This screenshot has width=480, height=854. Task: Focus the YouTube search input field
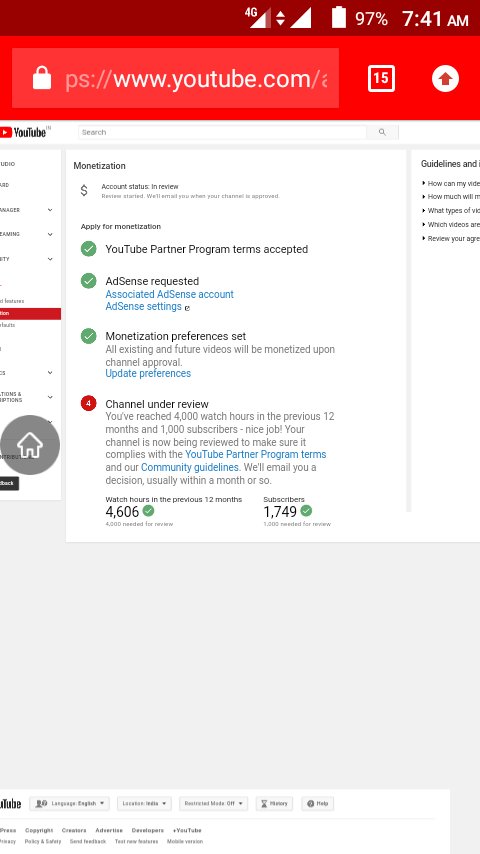pos(222,132)
